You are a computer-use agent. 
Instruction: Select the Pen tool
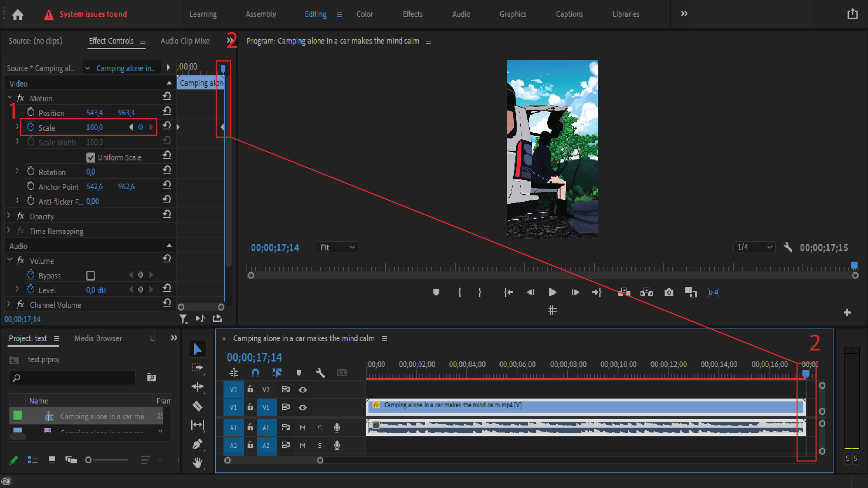(x=198, y=444)
